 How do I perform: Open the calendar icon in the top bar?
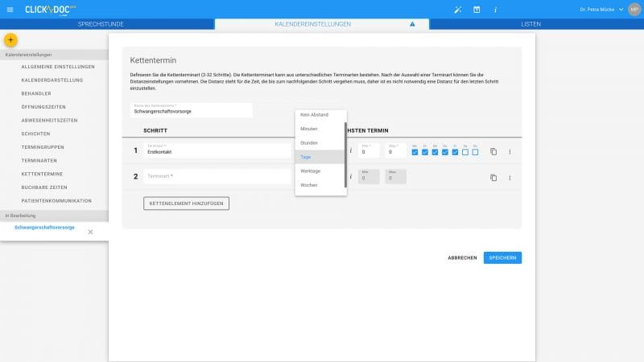click(x=477, y=9)
